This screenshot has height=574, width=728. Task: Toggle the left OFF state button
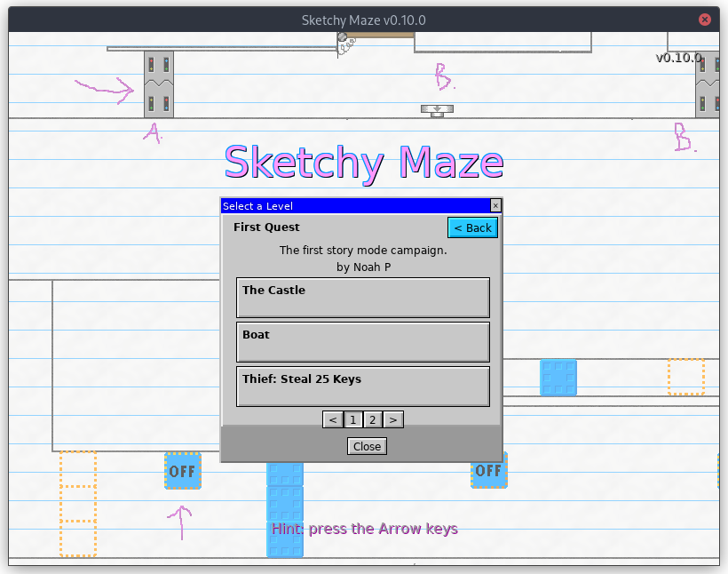pos(182,472)
